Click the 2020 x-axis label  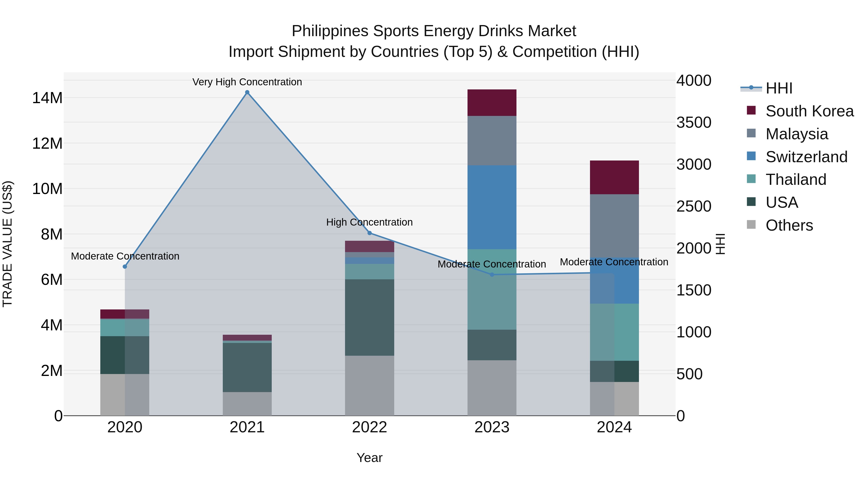click(125, 427)
